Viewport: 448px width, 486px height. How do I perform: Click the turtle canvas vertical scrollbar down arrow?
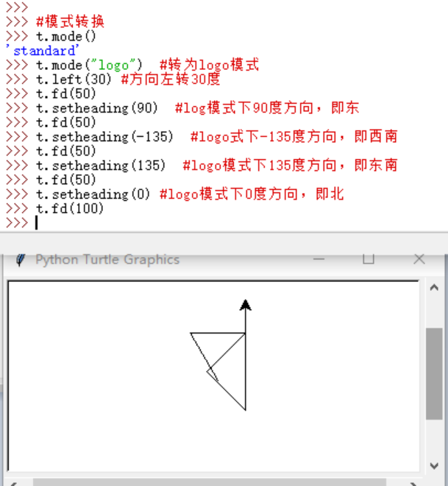point(434,465)
